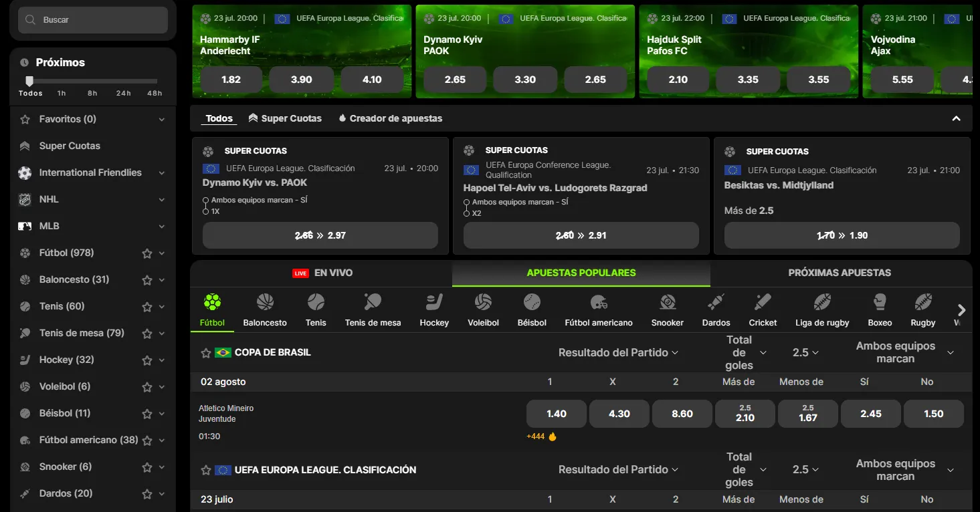Select the Voleibol sport icon

[x=483, y=302]
